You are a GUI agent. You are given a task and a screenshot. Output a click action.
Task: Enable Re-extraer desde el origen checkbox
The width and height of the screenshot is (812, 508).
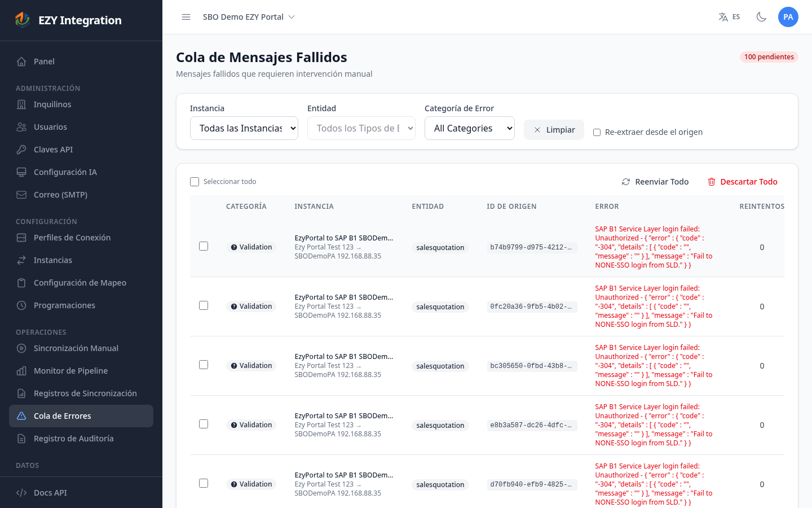pos(597,132)
